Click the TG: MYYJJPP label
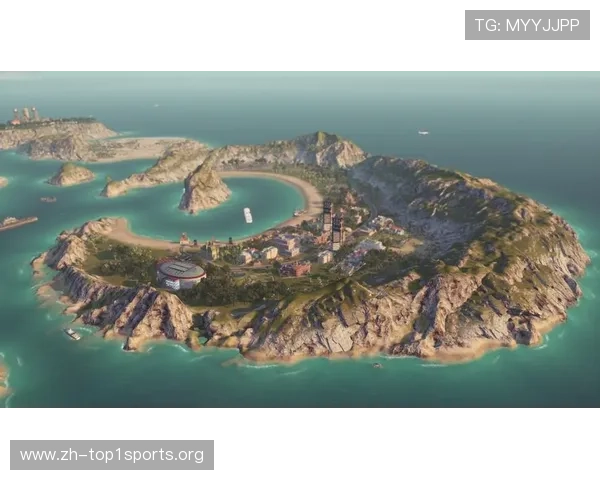The width and height of the screenshot is (600, 480). 527,25
